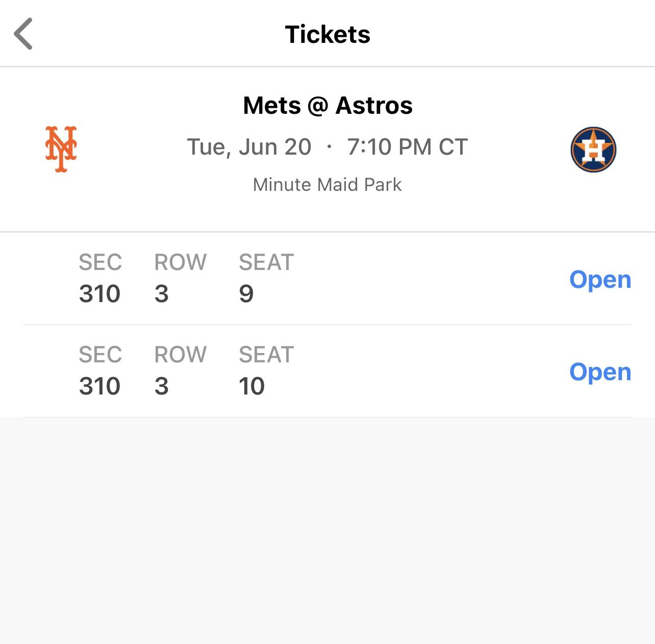Viewport: 655px width, 644px height.
Task: Select the Tickets screen title
Action: [x=327, y=34]
